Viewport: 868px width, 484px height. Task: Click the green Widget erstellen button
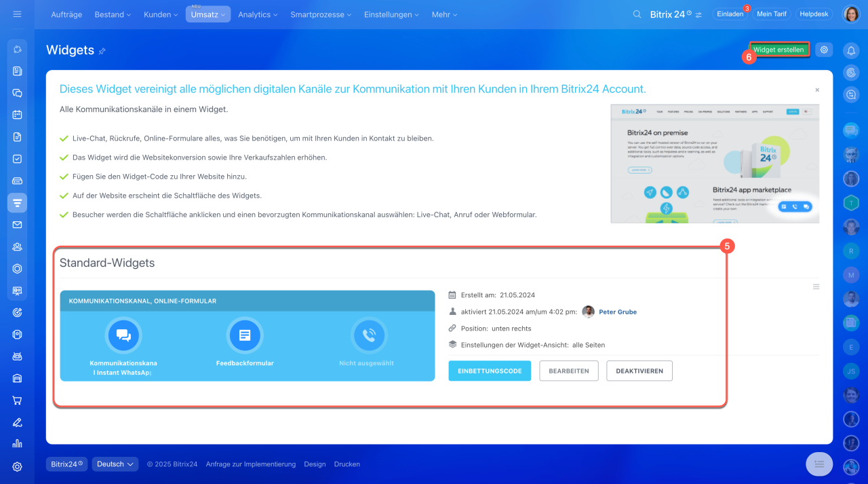point(778,50)
